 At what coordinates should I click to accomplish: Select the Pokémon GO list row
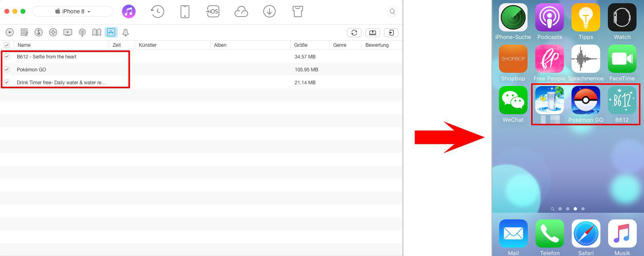point(201,69)
